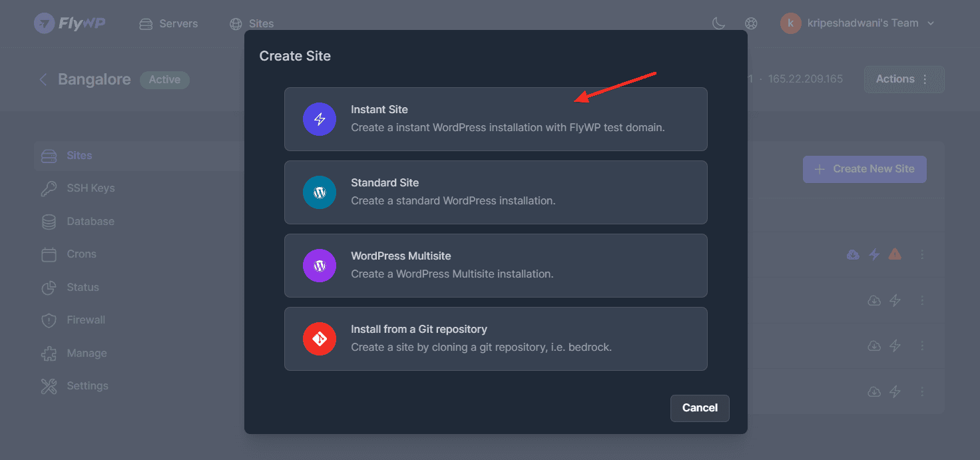The image size is (980, 460).
Task: Click the Standard Site WordPress icon
Action: click(320, 192)
